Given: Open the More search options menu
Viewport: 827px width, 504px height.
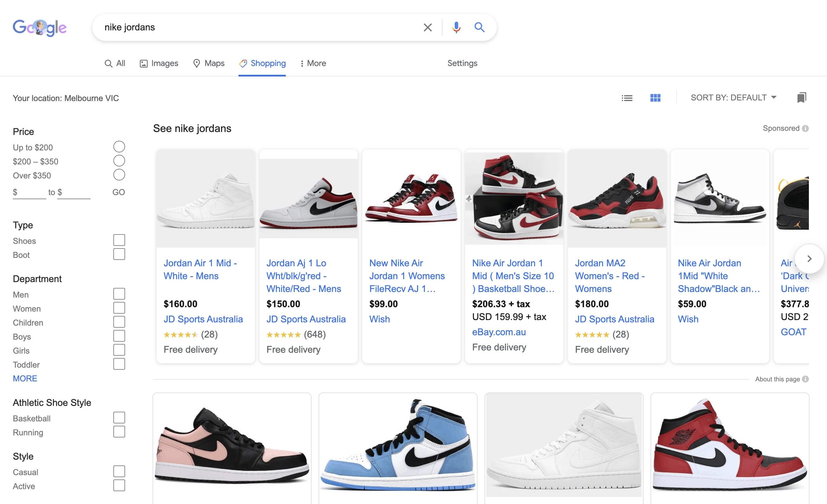Looking at the screenshot, I should click(313, 63).
